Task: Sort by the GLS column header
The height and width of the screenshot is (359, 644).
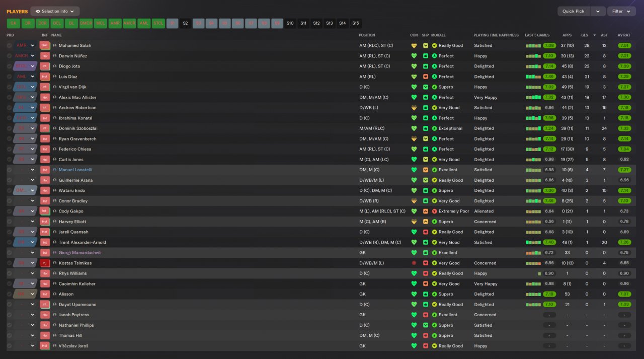Action: coord(584,35)
